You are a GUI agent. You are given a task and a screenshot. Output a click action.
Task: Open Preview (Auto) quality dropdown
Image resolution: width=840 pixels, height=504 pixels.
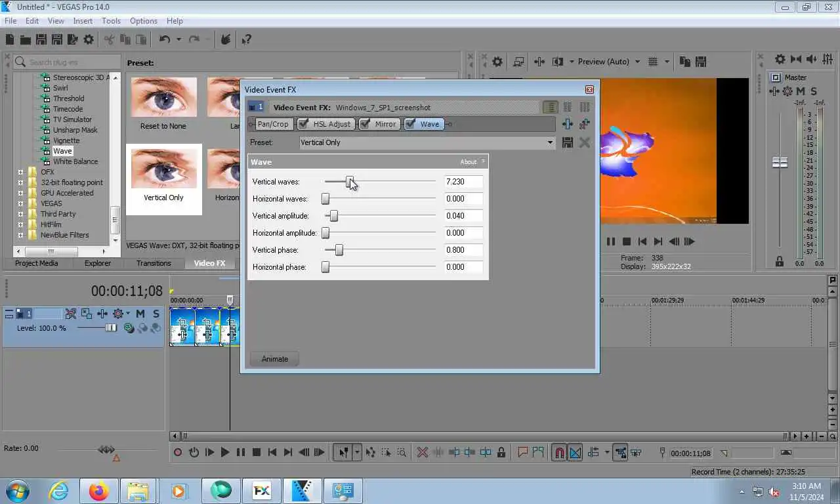[637, 62]
